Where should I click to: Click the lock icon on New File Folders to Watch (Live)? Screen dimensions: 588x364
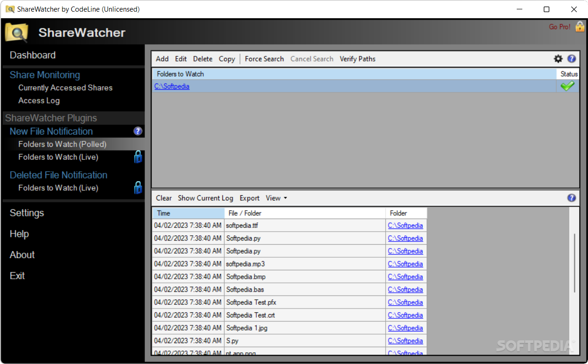[138, 157]
